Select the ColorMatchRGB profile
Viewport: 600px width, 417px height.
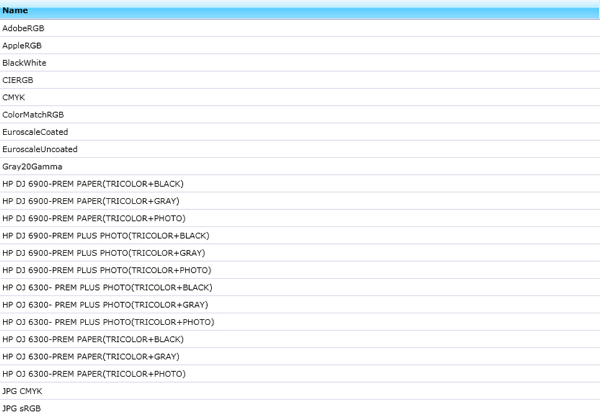tap(33, 115)
